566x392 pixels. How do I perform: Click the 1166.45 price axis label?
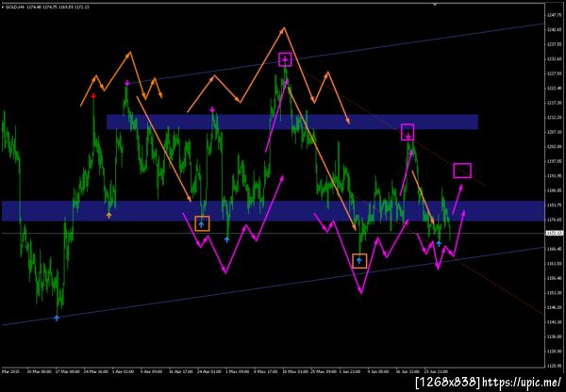[x=554, y=249]
